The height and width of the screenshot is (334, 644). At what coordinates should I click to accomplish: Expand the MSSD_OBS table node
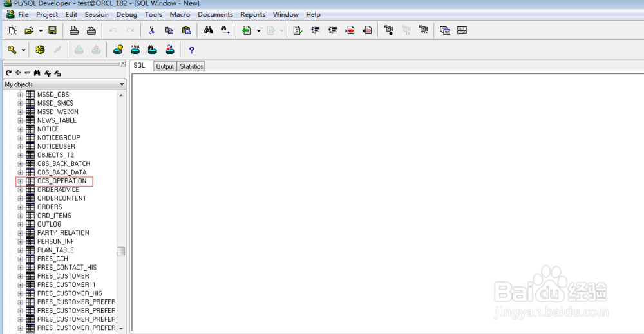point(20,95)
